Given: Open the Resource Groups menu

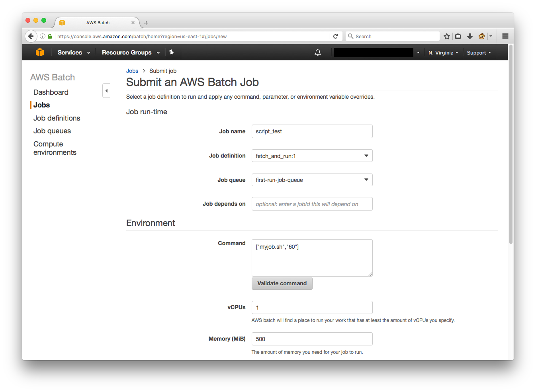Looking at the screenshot, I should point(131,53).
